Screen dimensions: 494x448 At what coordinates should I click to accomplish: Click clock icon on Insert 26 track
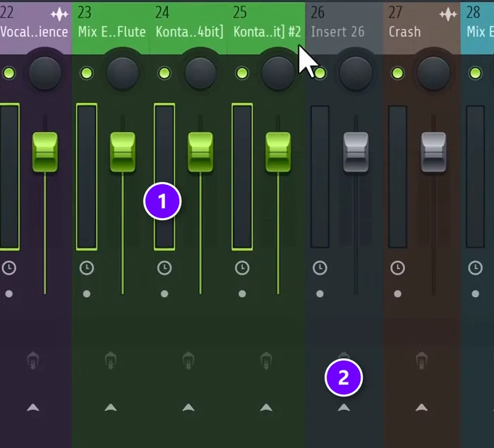[x=320, y=268]
